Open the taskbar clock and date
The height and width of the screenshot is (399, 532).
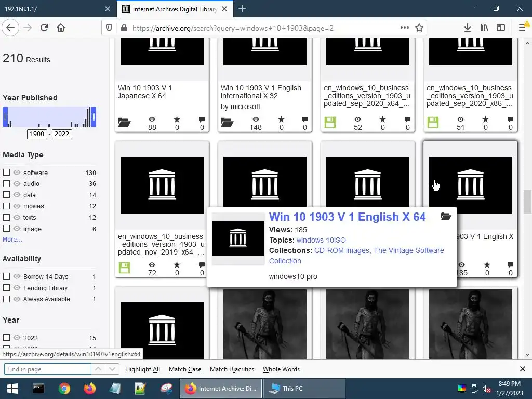pos(509,389)
